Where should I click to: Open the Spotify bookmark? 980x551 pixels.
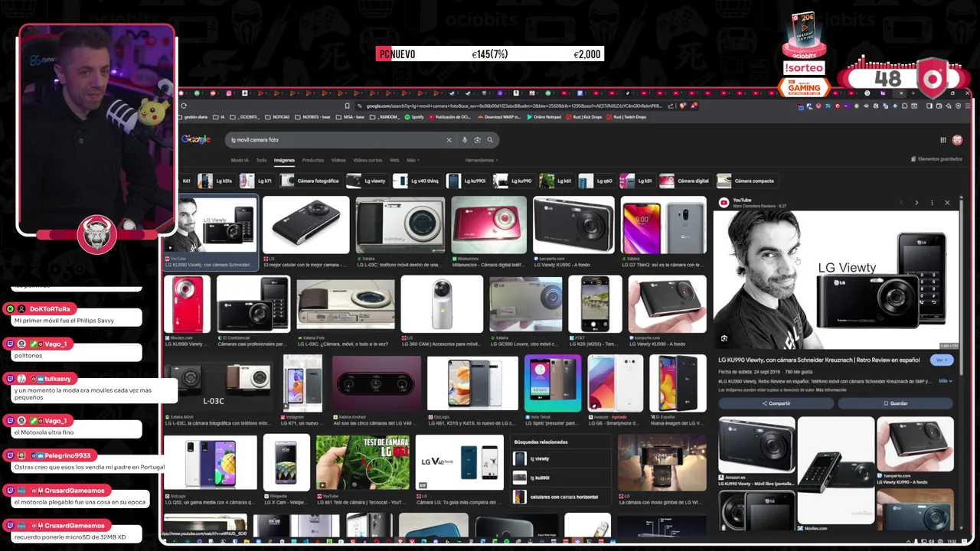[414, 117]
